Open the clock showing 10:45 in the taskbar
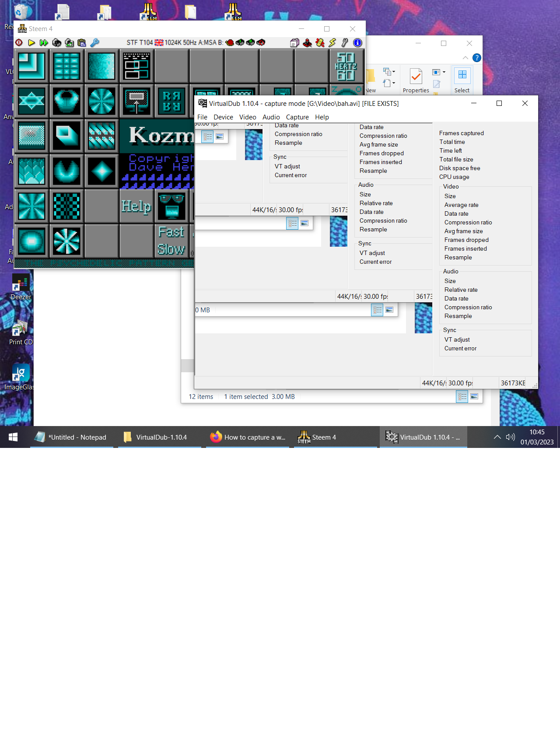560x741 pixels. pyautogui.click(x=537, y=437)
